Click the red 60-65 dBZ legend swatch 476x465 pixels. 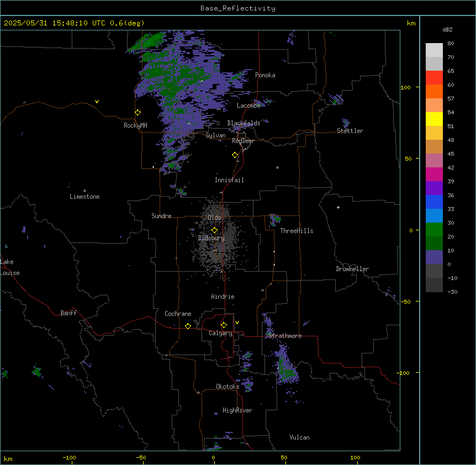[434, 77]
